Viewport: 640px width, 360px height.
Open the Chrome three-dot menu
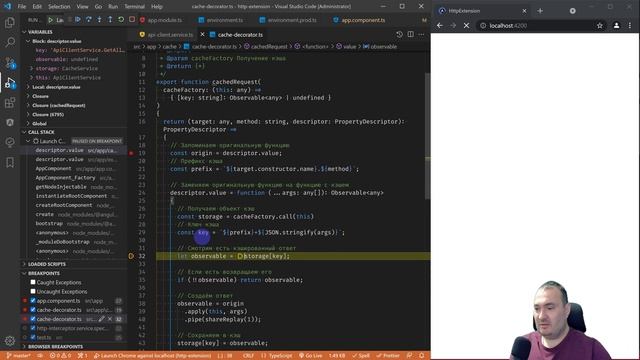coord(630,25)
